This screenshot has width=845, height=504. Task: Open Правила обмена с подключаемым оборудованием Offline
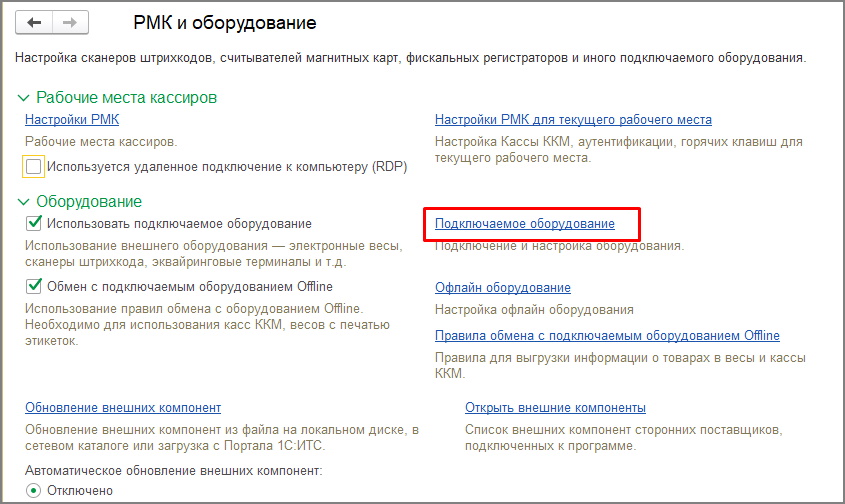(607, 335)
